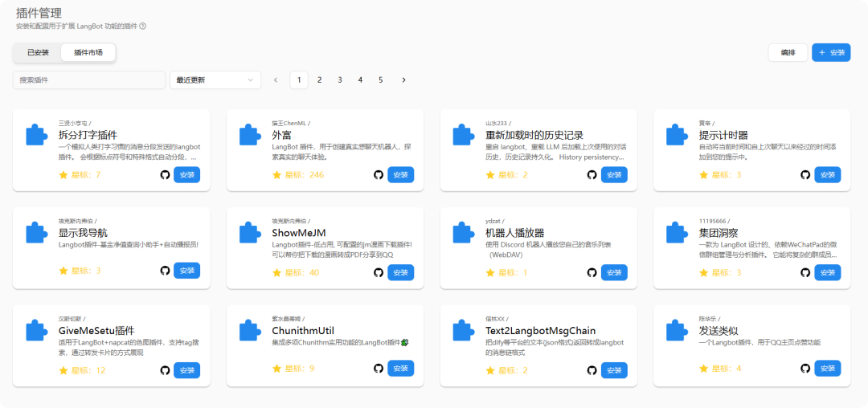Select page 1 in pagination
Viewport: 868px width, 408px height.
coord(299,80)
